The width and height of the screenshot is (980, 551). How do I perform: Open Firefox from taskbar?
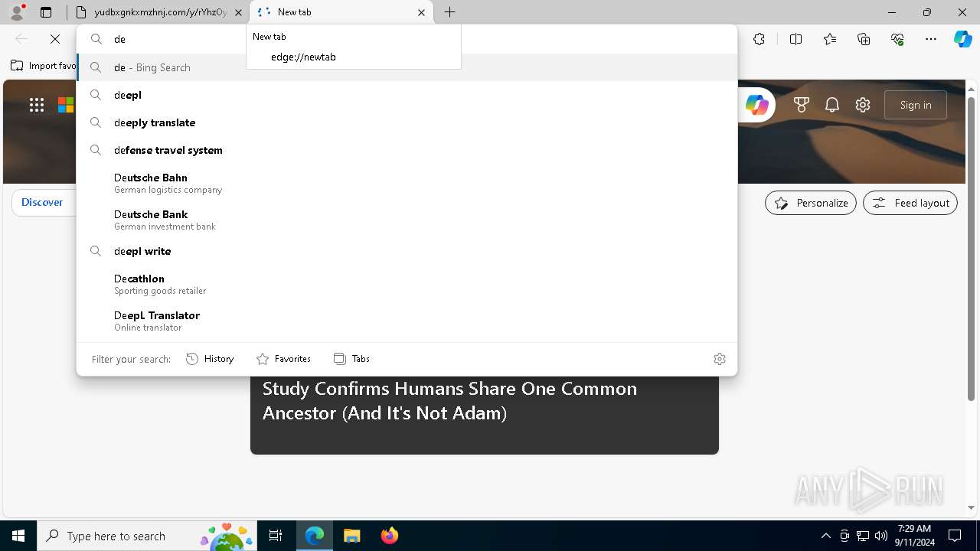[389, 536]
